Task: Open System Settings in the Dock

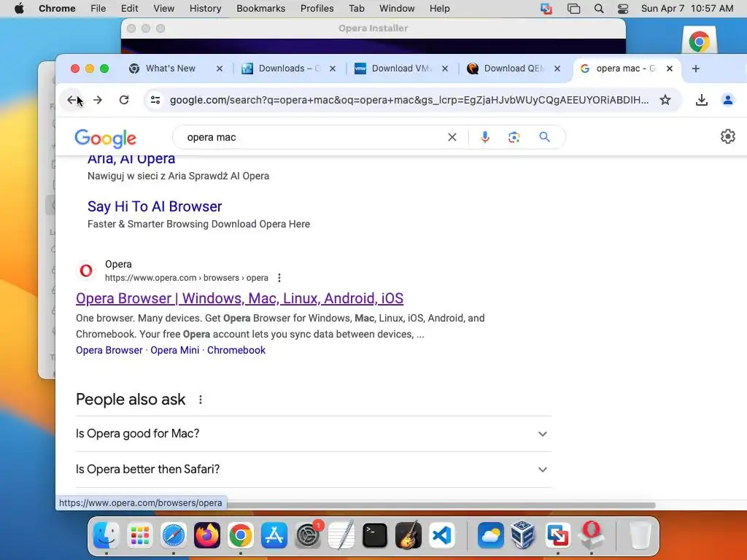Action: tap(308, 535)
